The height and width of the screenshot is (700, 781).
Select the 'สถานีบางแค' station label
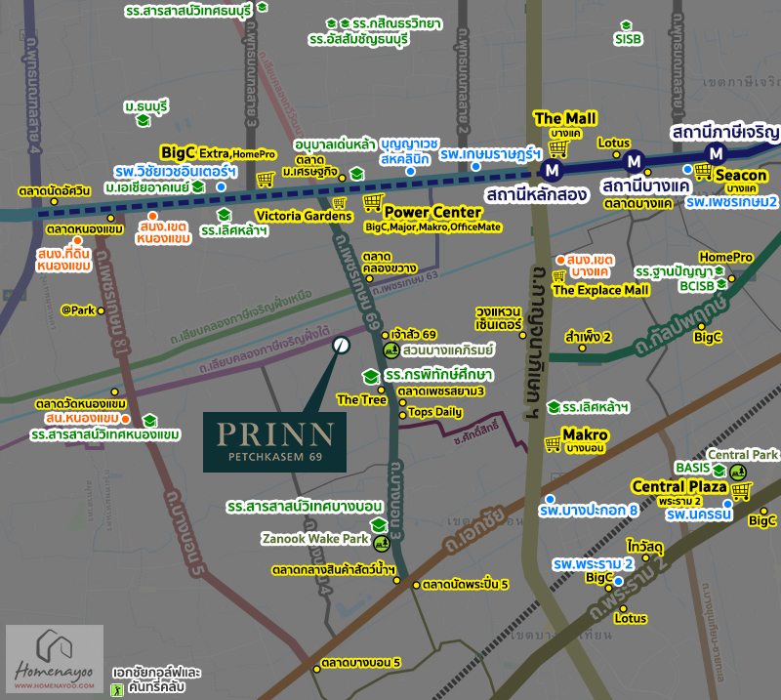tap(645, 186)
